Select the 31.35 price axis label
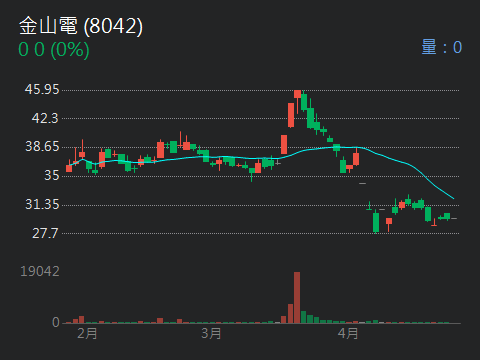480x360 pixels. point(42,204)
